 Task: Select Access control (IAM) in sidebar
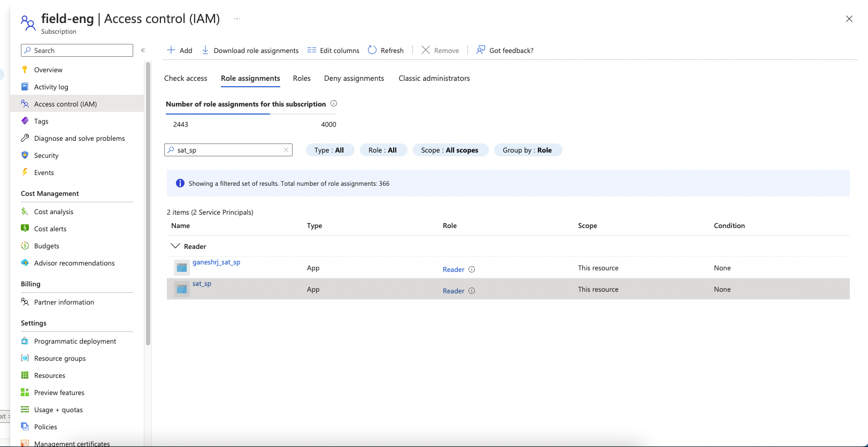click(77, 103)
